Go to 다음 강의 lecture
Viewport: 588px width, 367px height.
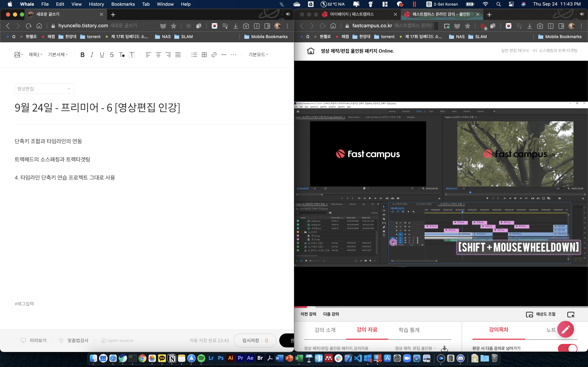click(331, 314)
